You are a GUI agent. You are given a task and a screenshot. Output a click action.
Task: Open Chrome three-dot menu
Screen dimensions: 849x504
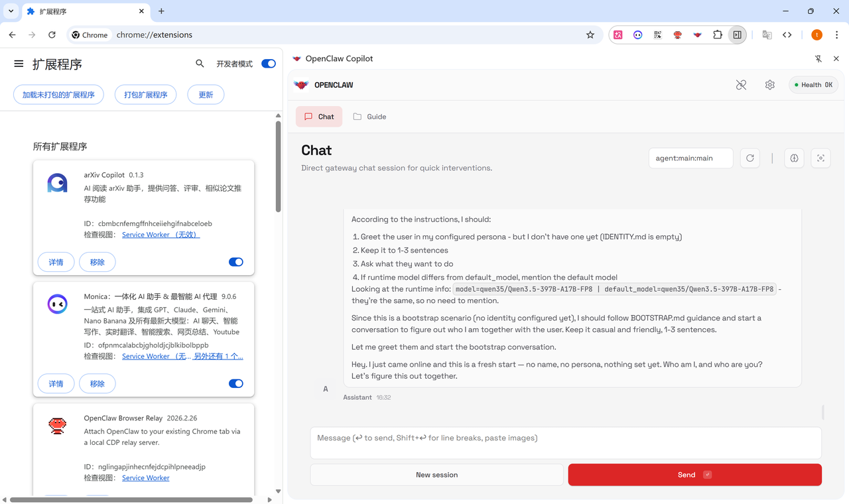[x=836, y=35]
